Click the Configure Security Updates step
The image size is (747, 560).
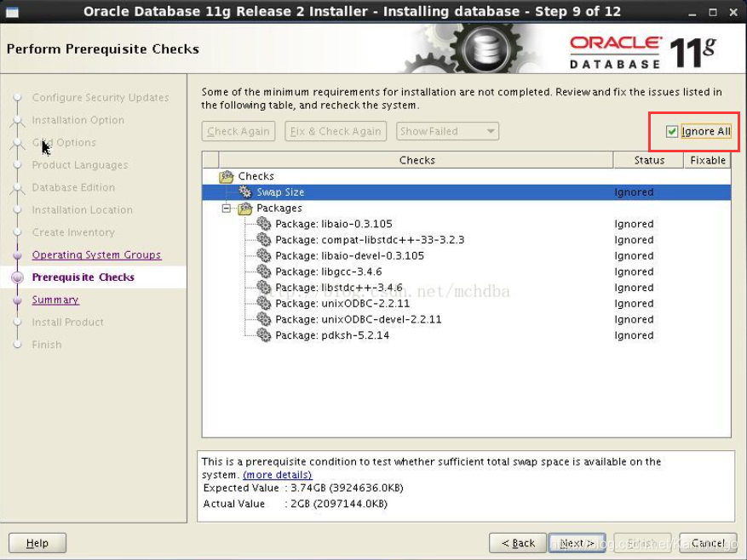(x=101, y=98)
